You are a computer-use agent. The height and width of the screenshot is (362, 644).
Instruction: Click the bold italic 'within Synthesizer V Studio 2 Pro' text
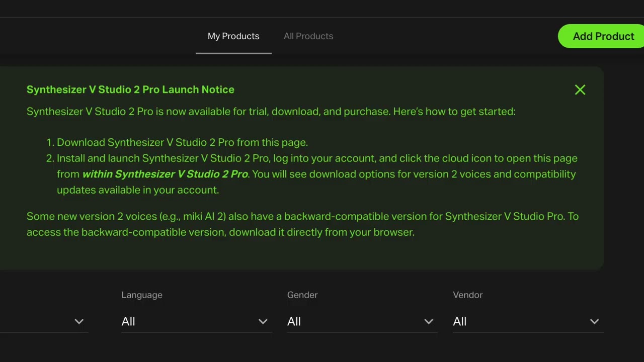pos(165,174)
